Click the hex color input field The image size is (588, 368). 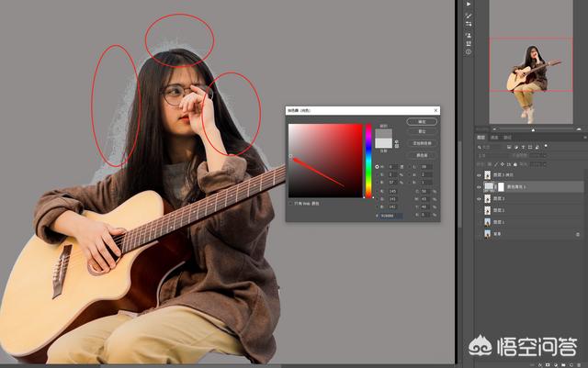point(391,216)
